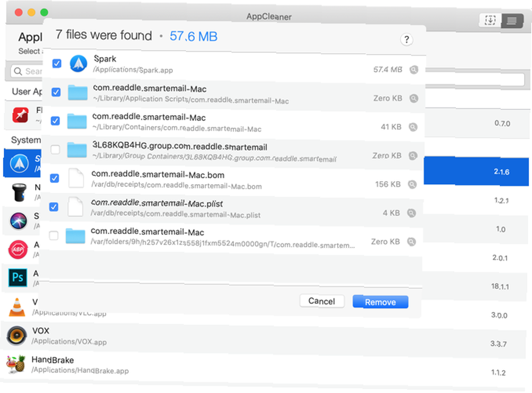Uncheck the Spark.app checkbox
This screenshot has width=532, height=393.
tap(57, 63)
